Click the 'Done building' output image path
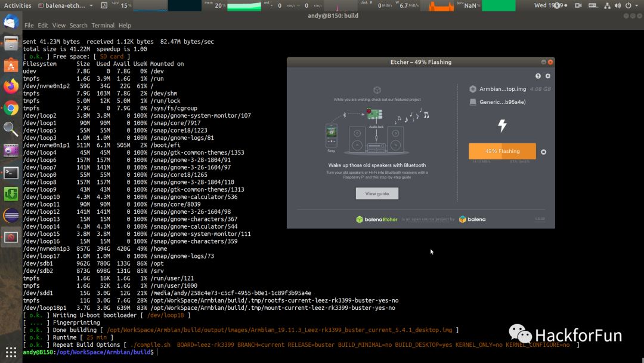 [x=279, y=330]
